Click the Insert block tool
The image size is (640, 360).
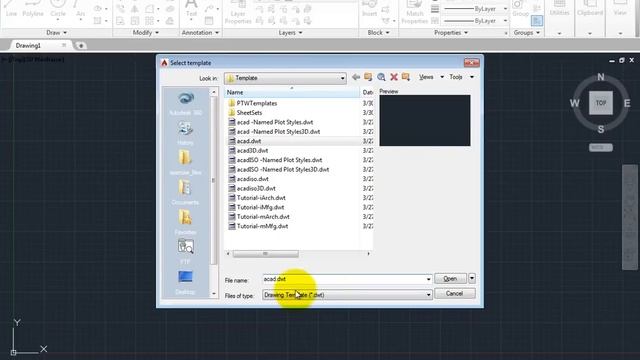(369, 9)
